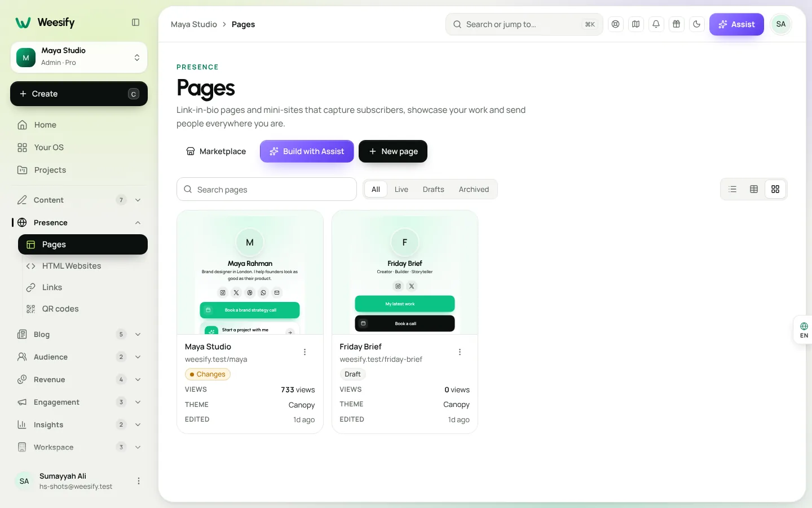Screen dimensions: 812x508
Task: Open Links under Presence
Action: (83, 287)
